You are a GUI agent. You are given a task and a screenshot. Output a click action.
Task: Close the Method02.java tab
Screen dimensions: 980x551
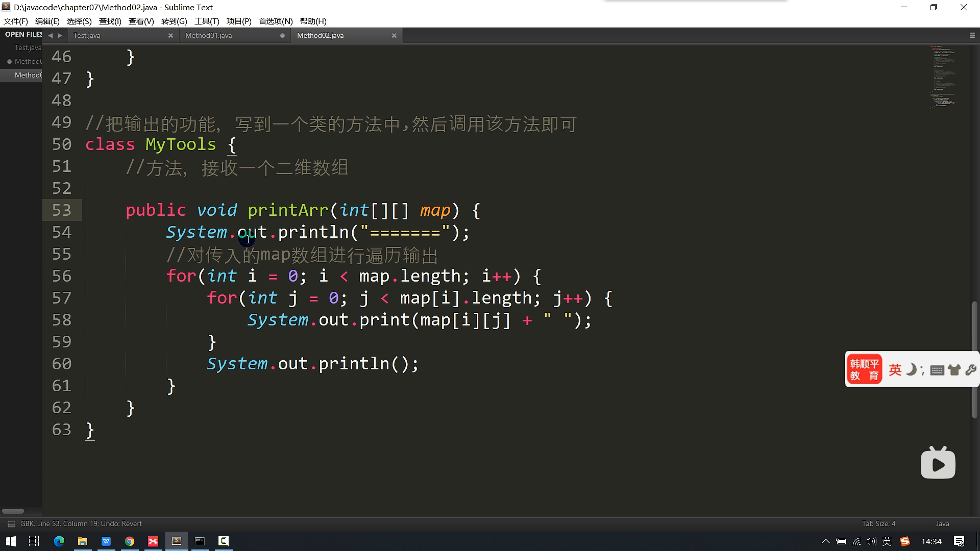click(x=394, y=35)
